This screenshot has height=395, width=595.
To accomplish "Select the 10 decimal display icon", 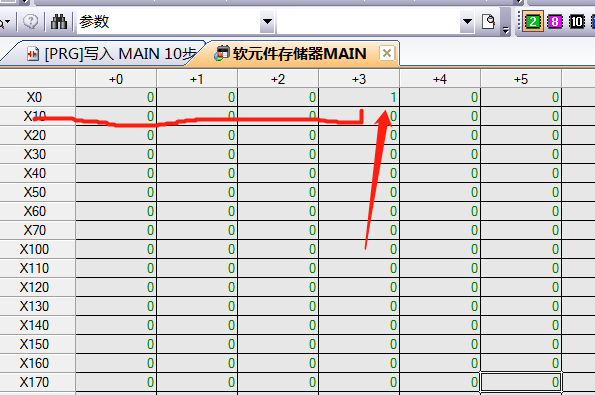I will point(577,22).
